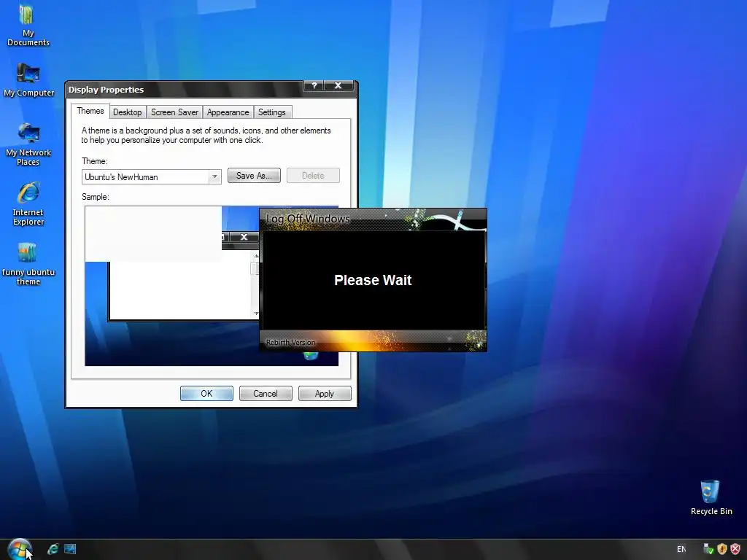747x560 pixels.
Task: Click the Please Wait message
Action: (x=373, y=280)
